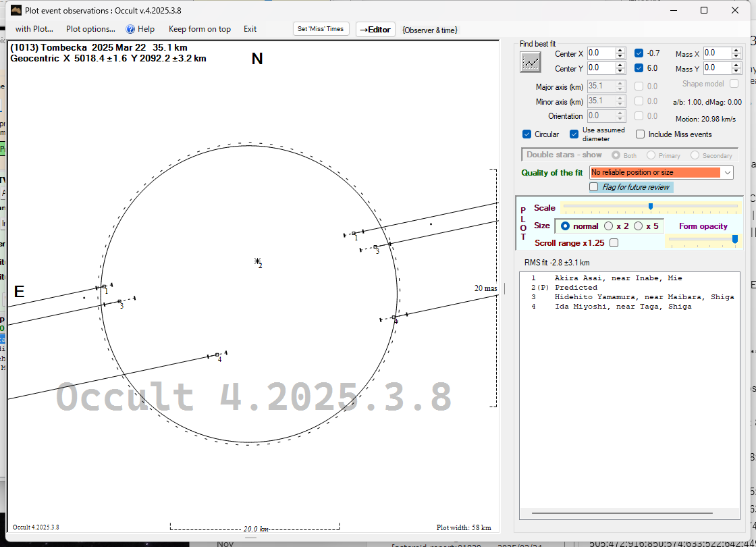Screen dimensions: 756x547
Task: Maximize the Plot event observations window
Action: (704, 10)
